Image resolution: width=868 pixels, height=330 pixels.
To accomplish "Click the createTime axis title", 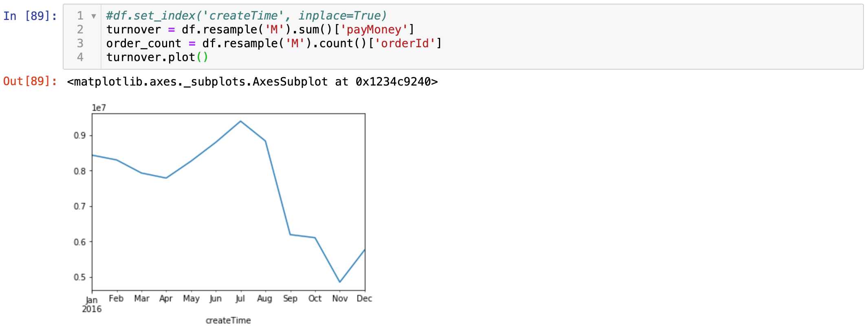I will tap(228, 321).
